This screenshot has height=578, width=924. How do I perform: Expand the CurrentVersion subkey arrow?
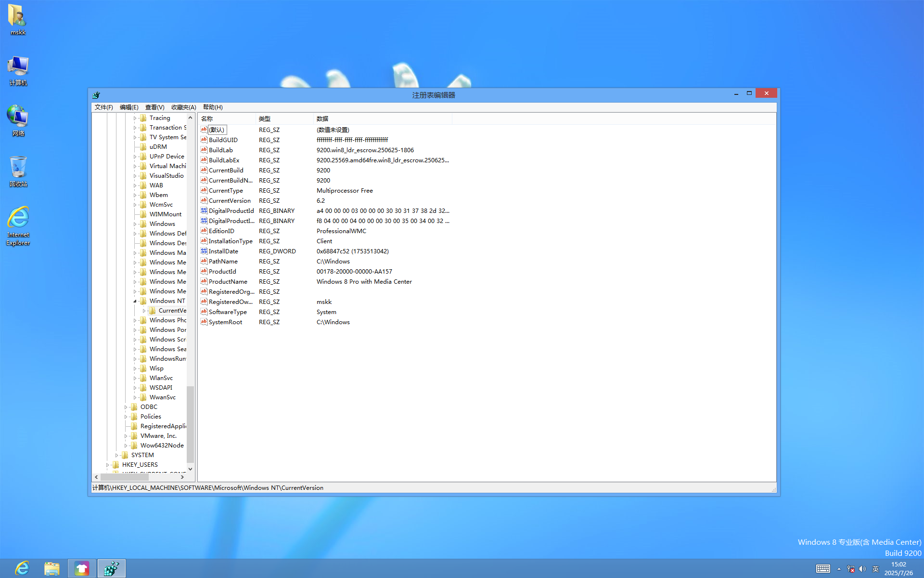coord(144,311)
